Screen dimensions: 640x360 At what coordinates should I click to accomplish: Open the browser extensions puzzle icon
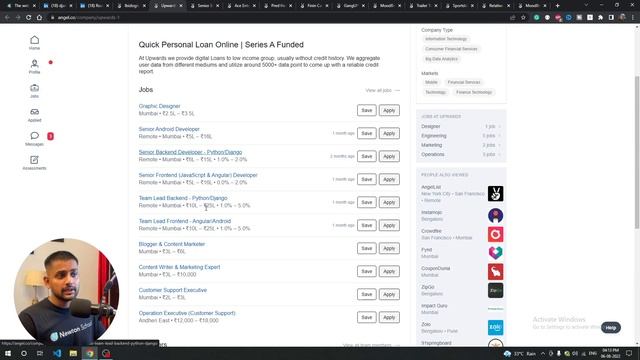[x=600, y=18]
